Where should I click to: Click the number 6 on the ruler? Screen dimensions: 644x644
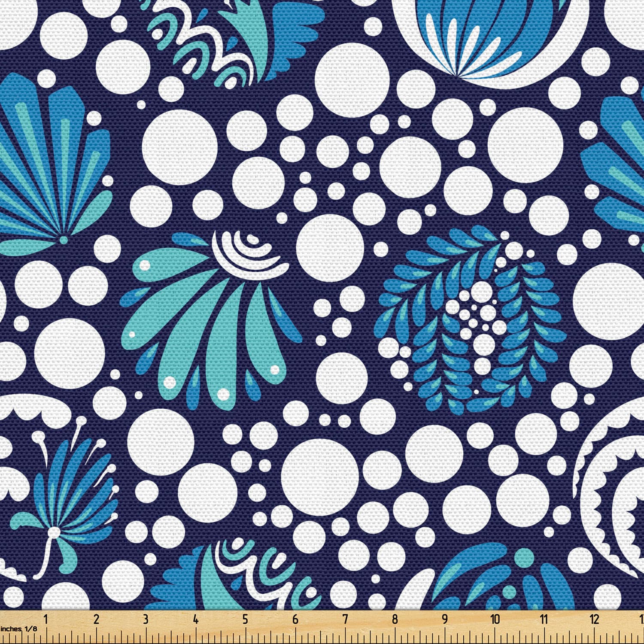click(295, 619)
